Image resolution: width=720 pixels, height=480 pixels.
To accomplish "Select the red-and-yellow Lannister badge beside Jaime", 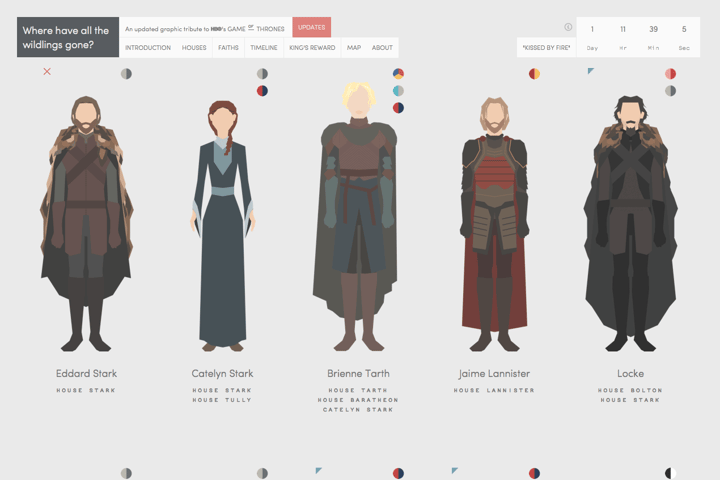I will click(x=534, y=73).
